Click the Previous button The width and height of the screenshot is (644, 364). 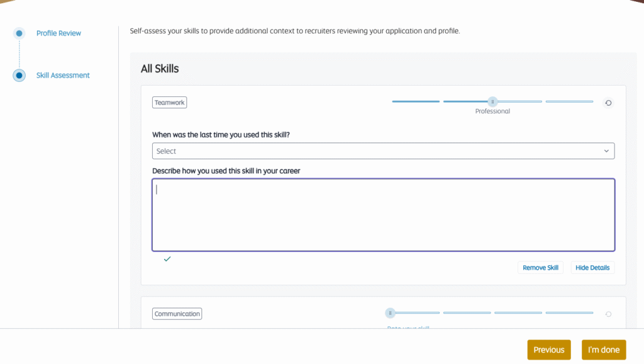click(x=548, y=350)
